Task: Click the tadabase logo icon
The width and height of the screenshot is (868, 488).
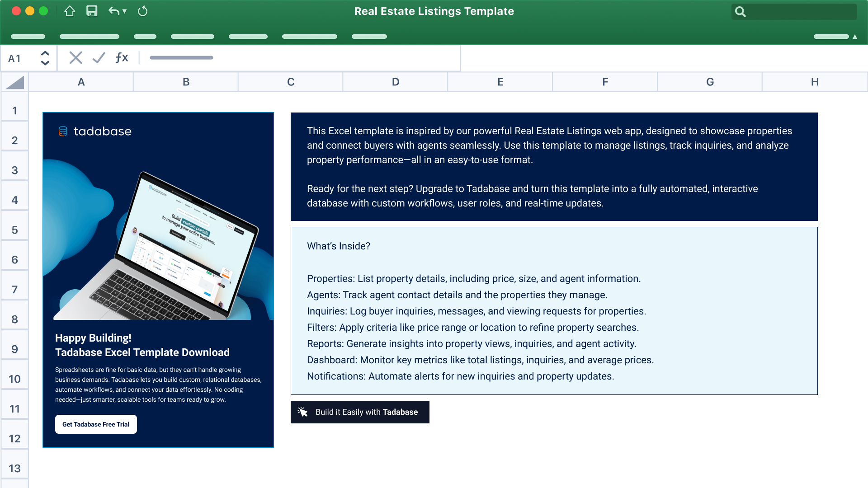Action: point(63,131)
